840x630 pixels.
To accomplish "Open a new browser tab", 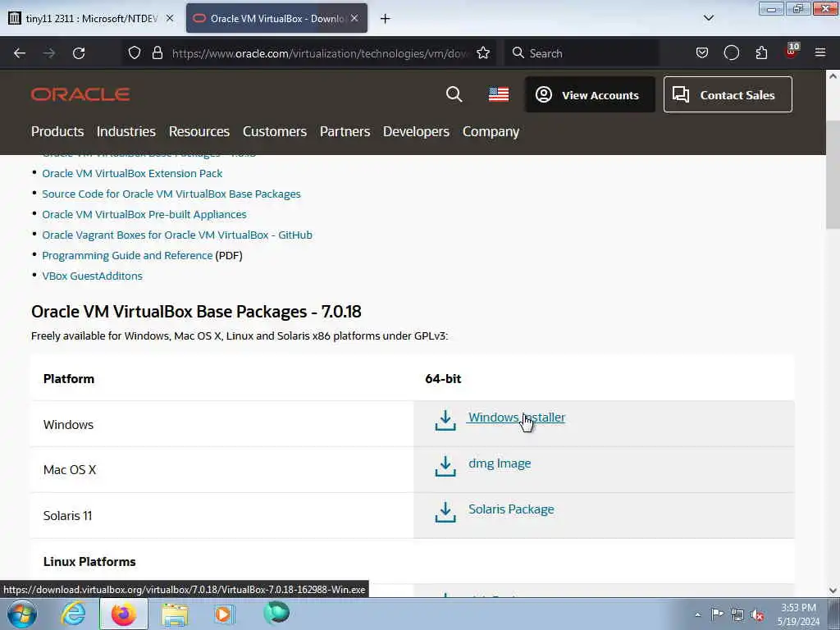I will point(385,19).
